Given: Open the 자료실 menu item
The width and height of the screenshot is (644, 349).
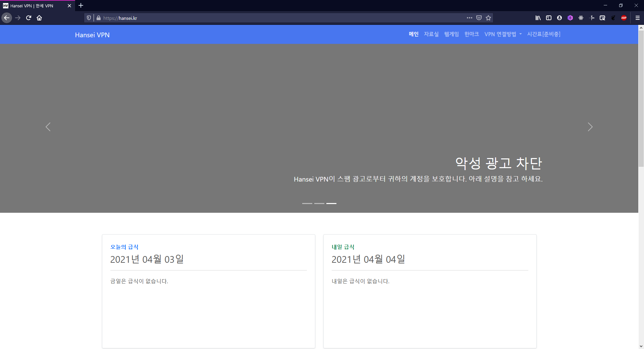Looking at the screenshot, I should pyautogui.click(x=431, y=34).
